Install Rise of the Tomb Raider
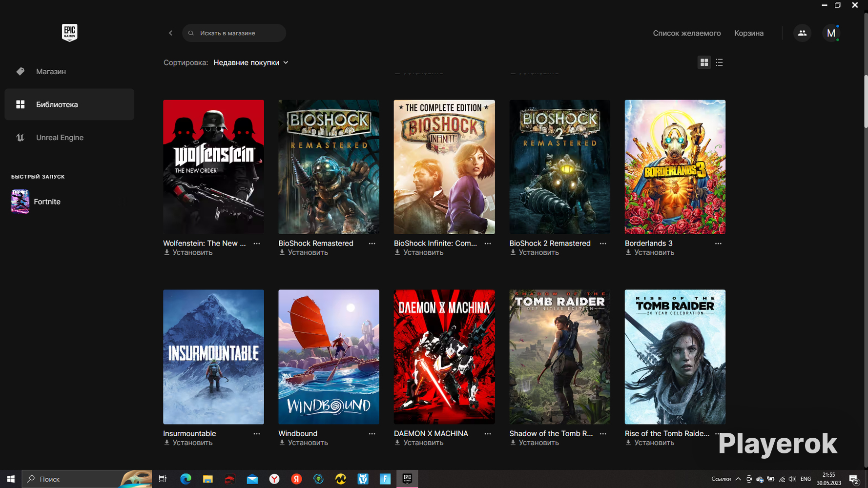Viewport: 868px width, 488px height. coord(650,443)
